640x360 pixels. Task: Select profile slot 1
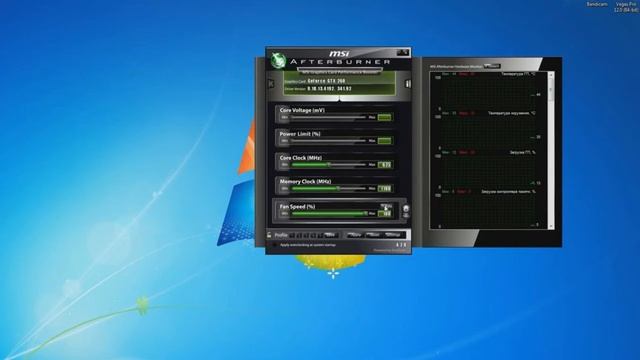292,235
